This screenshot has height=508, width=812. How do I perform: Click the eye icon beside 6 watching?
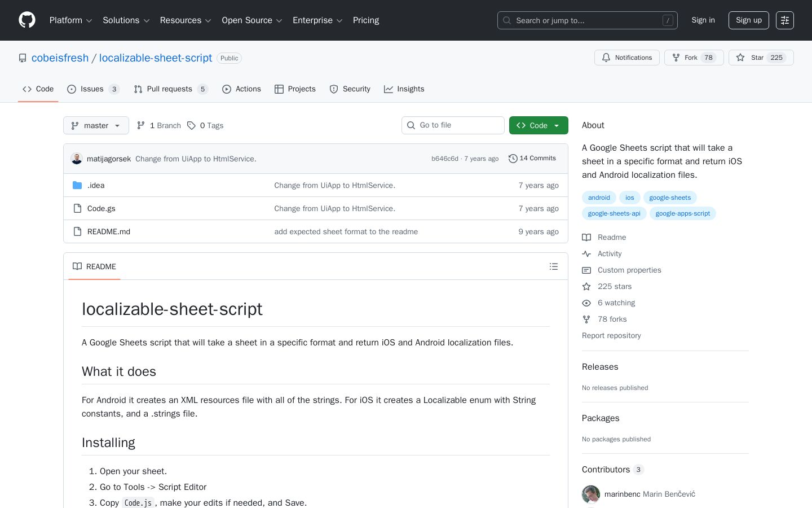586,303
